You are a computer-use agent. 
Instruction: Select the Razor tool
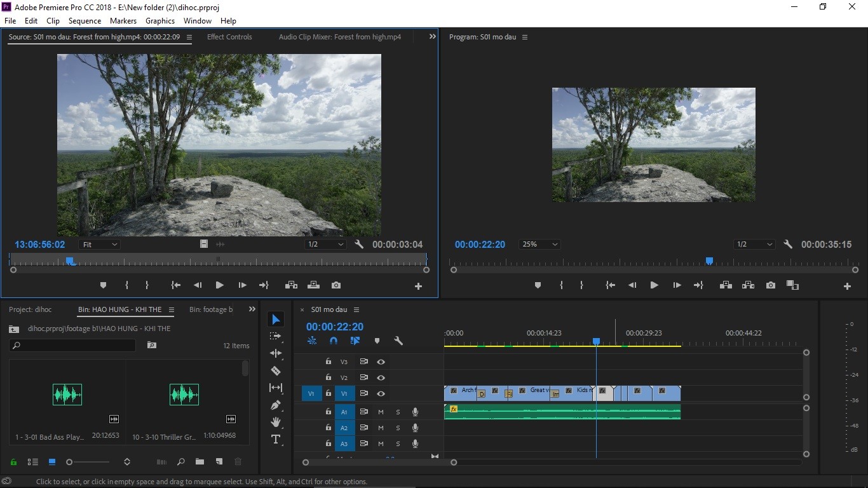(x=276, y=370)
